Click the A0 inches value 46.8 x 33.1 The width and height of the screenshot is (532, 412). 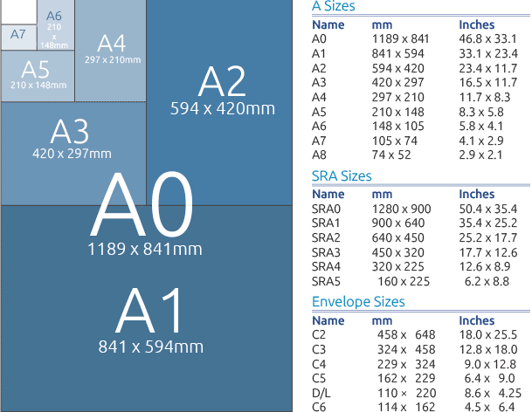(x=487, y=39)
